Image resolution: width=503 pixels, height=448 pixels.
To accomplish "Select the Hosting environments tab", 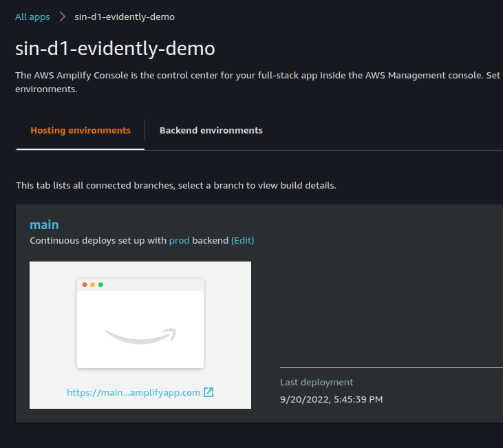I will tap(81, 130).
